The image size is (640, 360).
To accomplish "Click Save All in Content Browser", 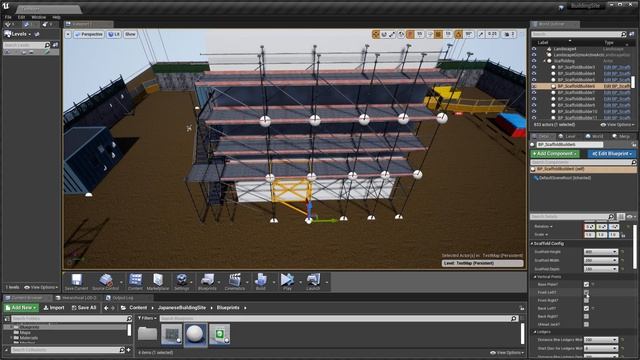I will tap(84, 308).
